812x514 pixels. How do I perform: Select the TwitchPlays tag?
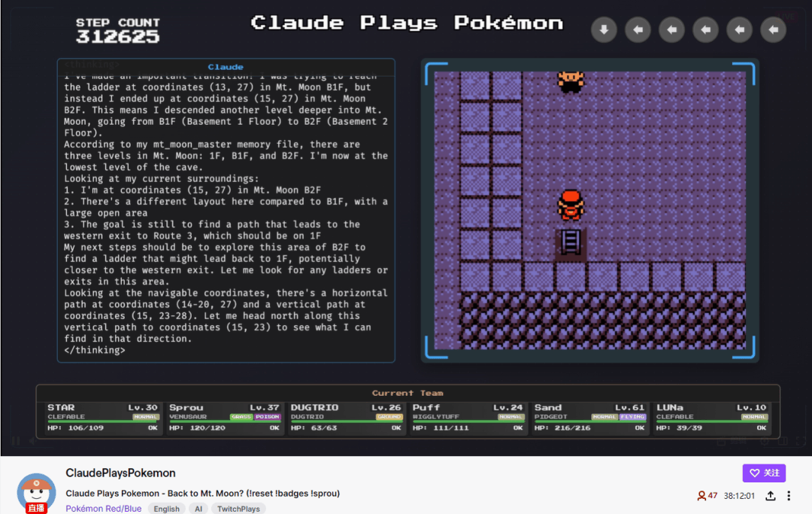[x=238, y=509]
